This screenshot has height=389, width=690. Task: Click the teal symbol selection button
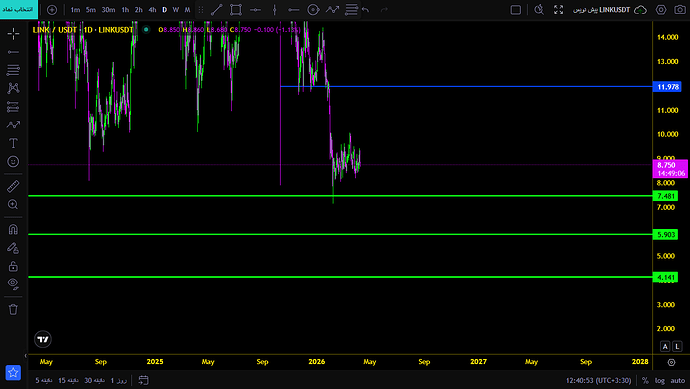[19, 9]
